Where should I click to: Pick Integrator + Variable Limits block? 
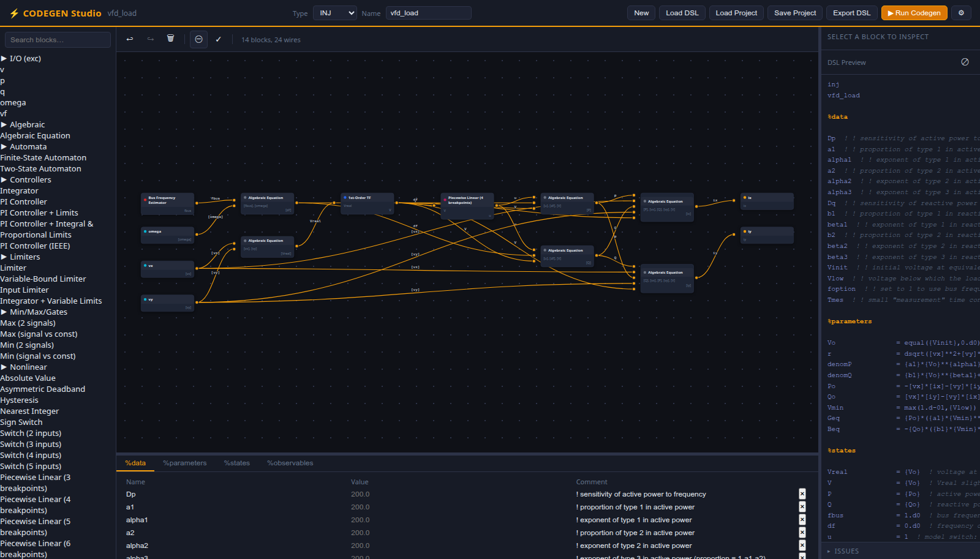[51, 301]
